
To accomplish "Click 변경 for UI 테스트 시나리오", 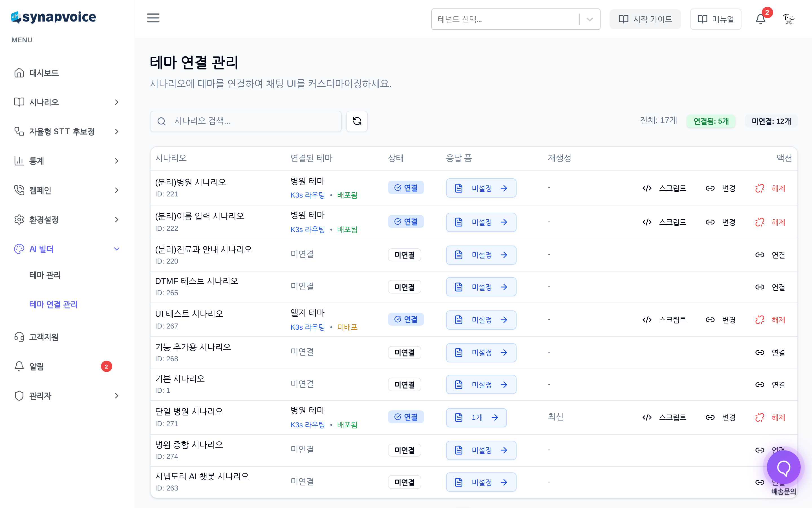I will tap(720, 319).
